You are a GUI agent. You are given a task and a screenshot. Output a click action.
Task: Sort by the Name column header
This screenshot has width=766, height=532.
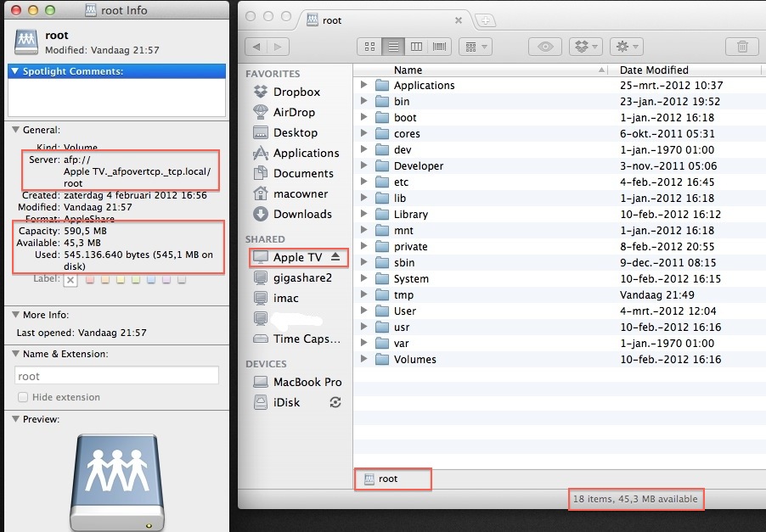coord(481,70)
